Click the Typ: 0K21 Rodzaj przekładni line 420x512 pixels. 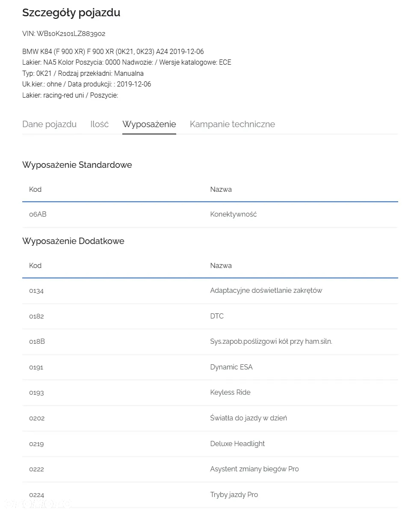coord(83,74)
